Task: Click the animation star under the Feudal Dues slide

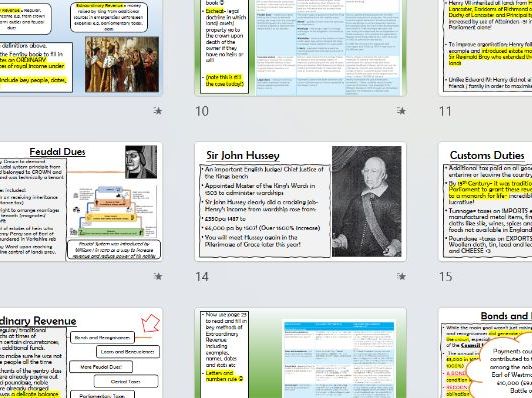Action: tap(158, 277)
